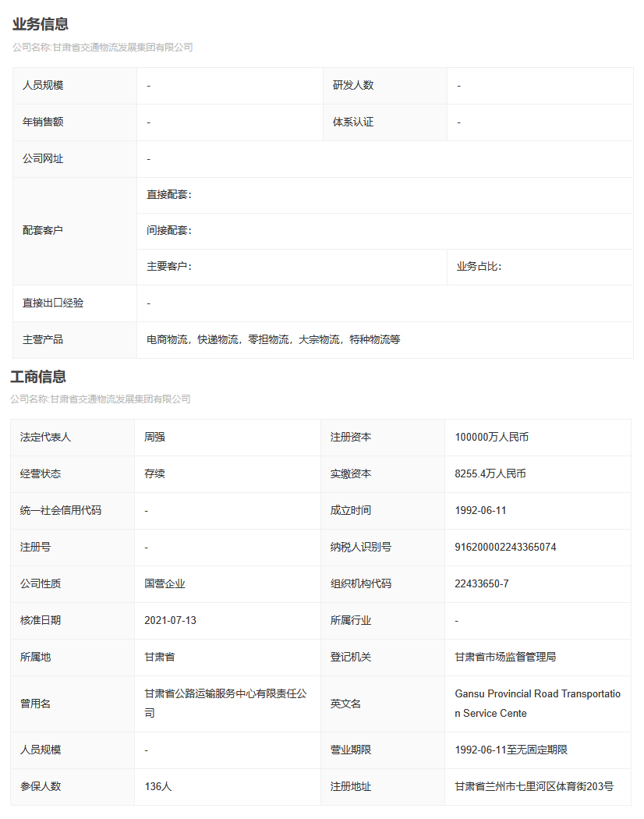The height and width of the screenshot is (819, 644).
Task: Select the insured count '136人'
Action: click(x=158, y=786)
